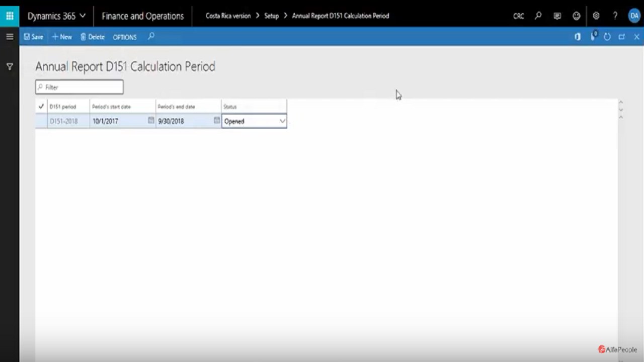This screenshot has height=362, width=644.
Task: Click the Status column header
Action: click(254, 107)
